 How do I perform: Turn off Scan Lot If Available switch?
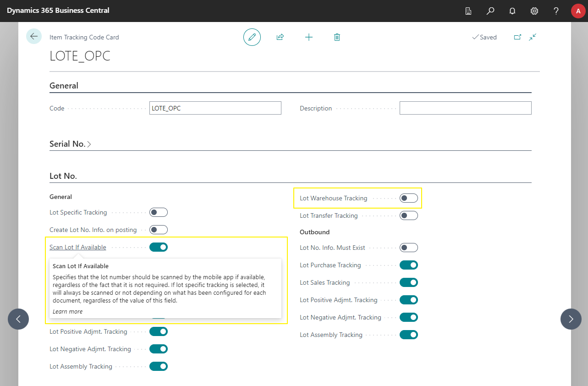[x=159, y=247]
